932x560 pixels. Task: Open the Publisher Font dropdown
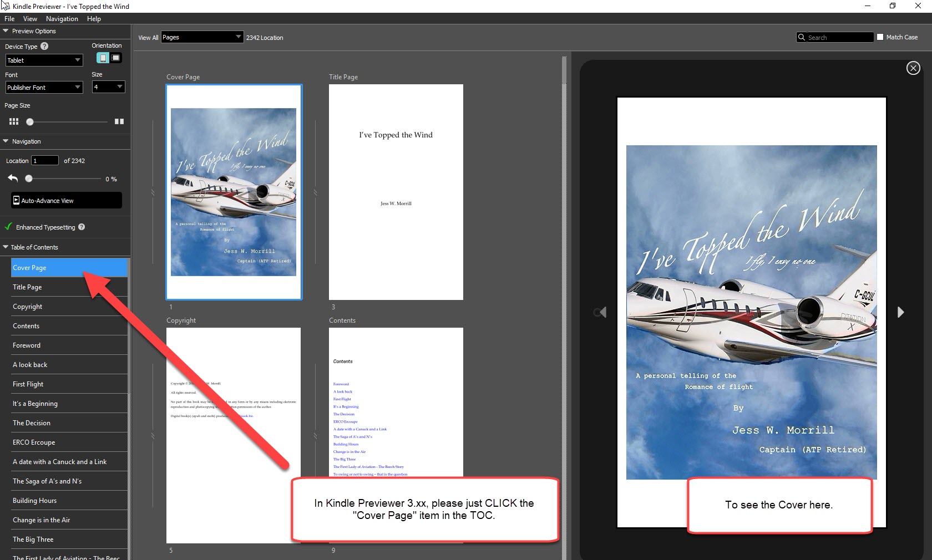point(44,88)
